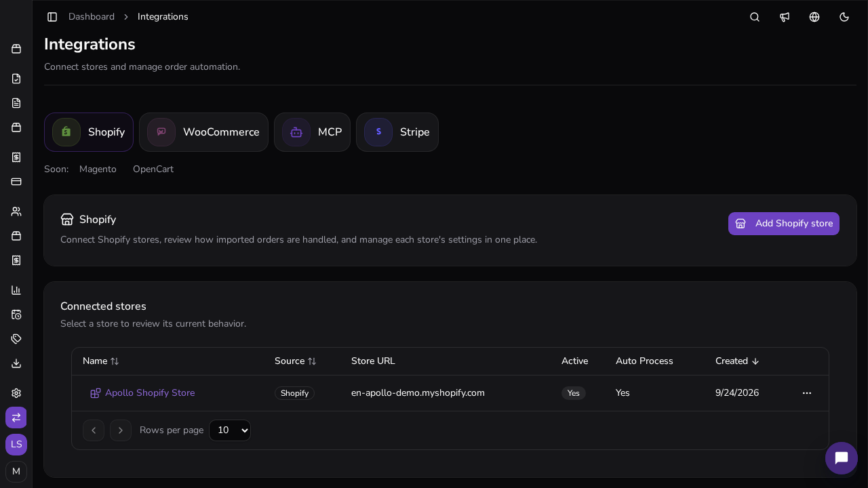Sort table by Created column
The height and width of the screenshot is (488, 868).
pyautogui.click(x=737, y=361)
